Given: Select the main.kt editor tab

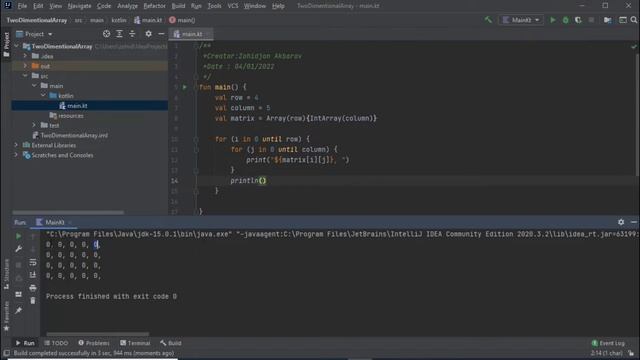Looking at the screenshot, I should (191, 34).
